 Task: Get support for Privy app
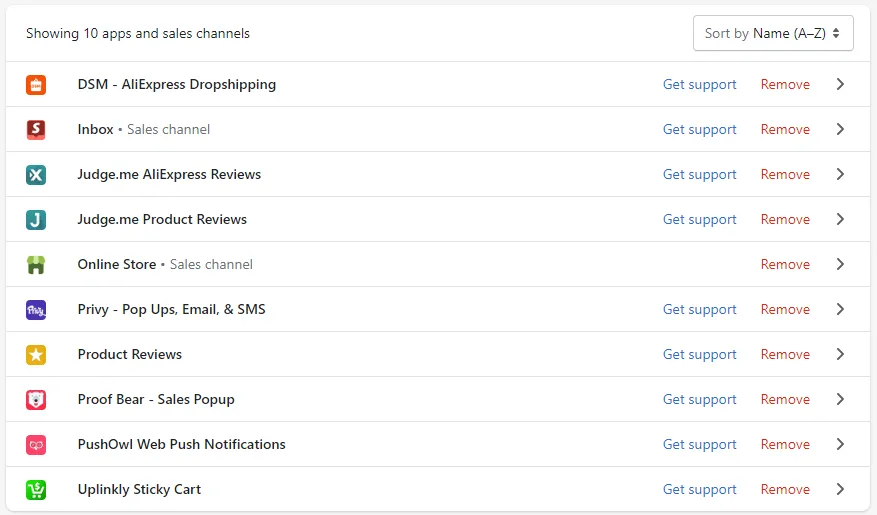(x=700, y=310)
